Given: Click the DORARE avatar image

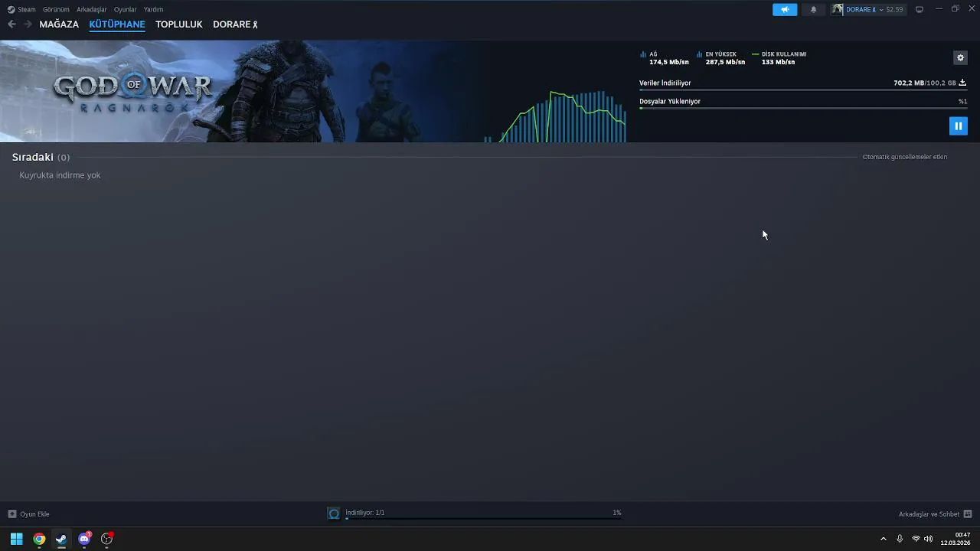Looking at the screenshot, I should tap(838, 9).
